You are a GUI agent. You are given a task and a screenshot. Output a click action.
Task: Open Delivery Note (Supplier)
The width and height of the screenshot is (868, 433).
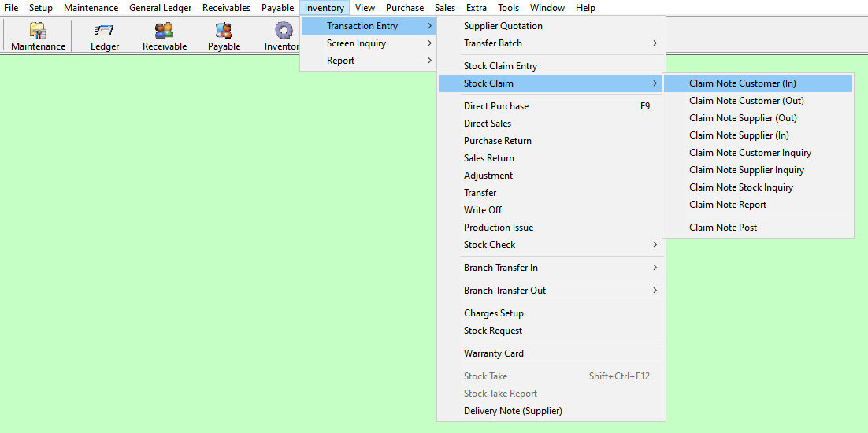pyautogui.click(x=551, y=411)
